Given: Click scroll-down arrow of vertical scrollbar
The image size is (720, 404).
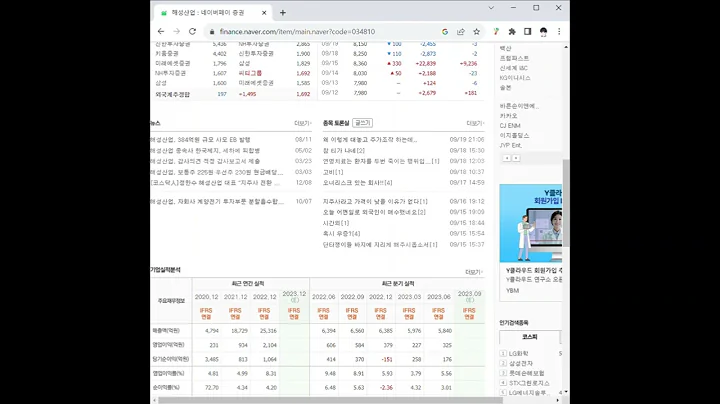Looking at the screenshot, I should (566, 392).
